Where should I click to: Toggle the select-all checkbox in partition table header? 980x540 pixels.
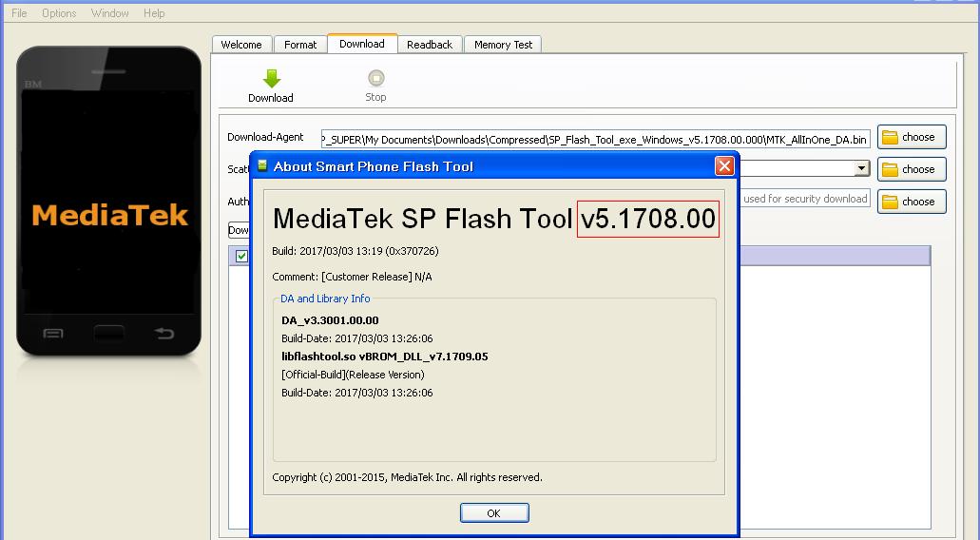pyautogui.click(x=241, y=257)
